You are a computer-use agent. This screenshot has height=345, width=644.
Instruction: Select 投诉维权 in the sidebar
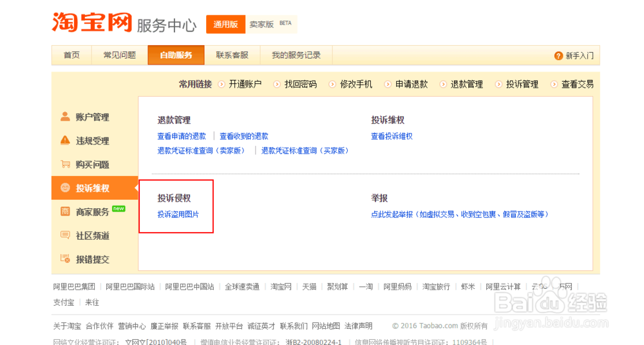coord(95,188)
